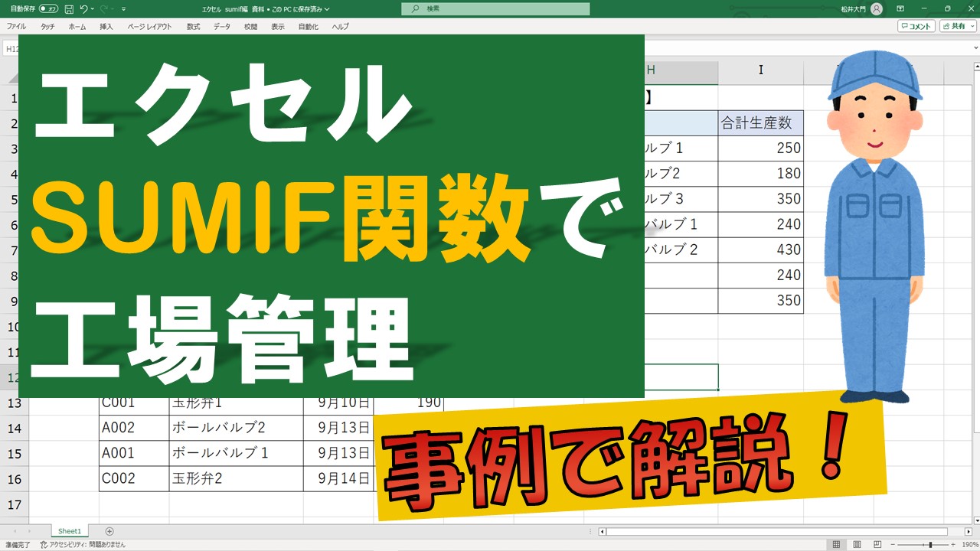Open the データ ribbon tab
The height and width of the screenshot is (551, 980).
pos(222,26)
